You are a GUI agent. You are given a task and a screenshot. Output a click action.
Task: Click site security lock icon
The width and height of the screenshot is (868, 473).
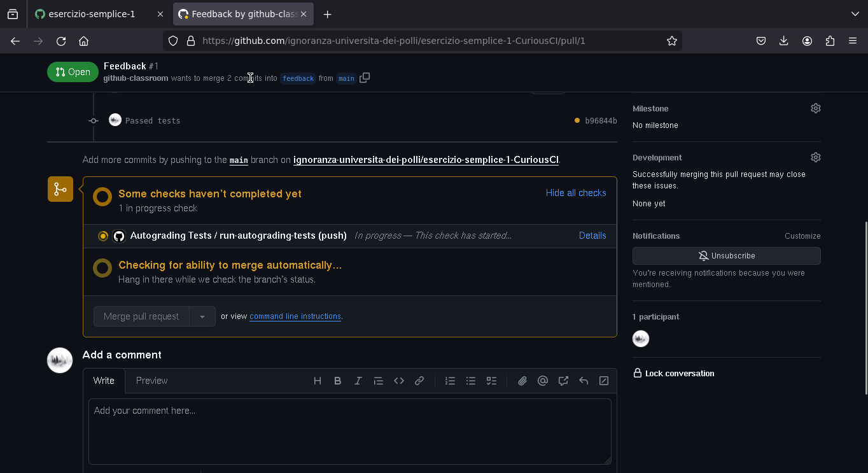(x=190, y=41)
